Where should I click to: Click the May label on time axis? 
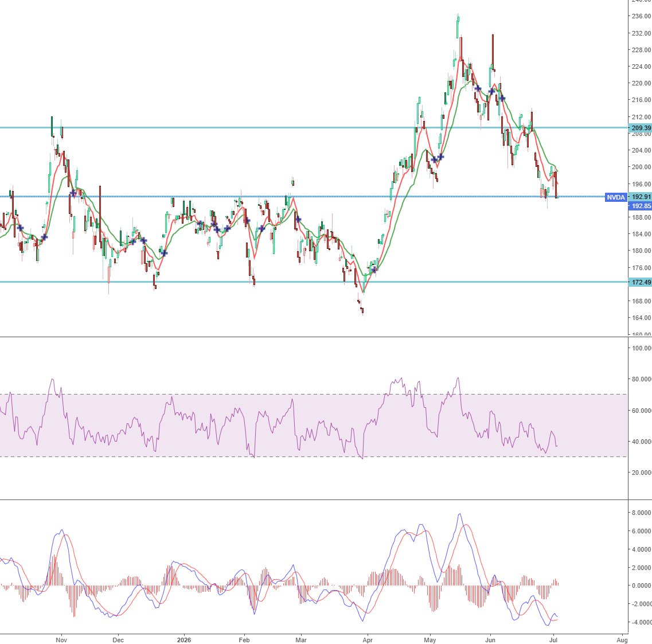pos(430,640)
